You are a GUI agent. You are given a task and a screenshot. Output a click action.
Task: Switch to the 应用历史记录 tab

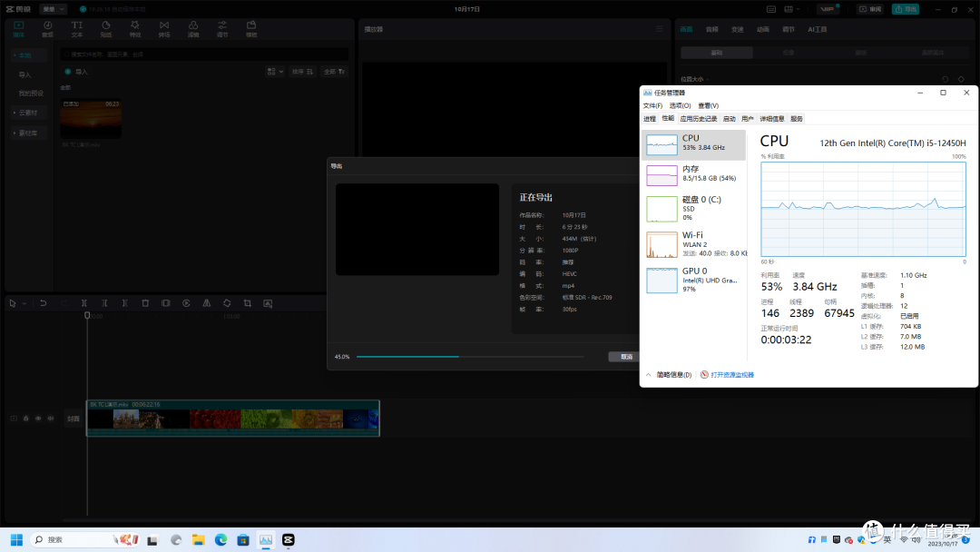point(699,119)
